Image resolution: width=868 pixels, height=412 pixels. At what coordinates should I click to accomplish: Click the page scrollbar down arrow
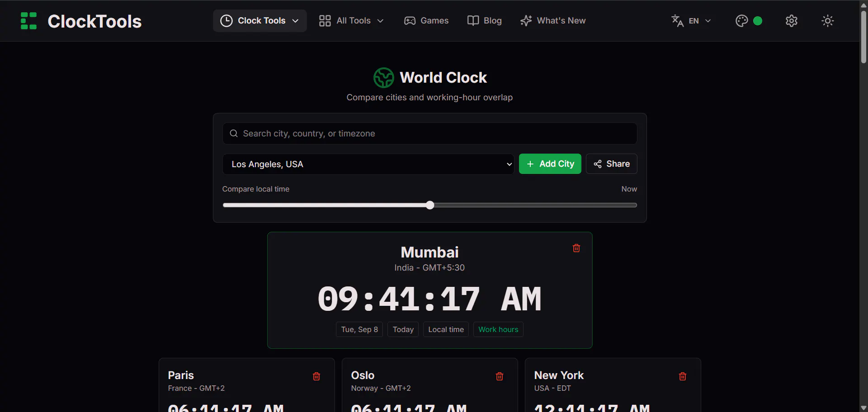click(x=863, y=407)
